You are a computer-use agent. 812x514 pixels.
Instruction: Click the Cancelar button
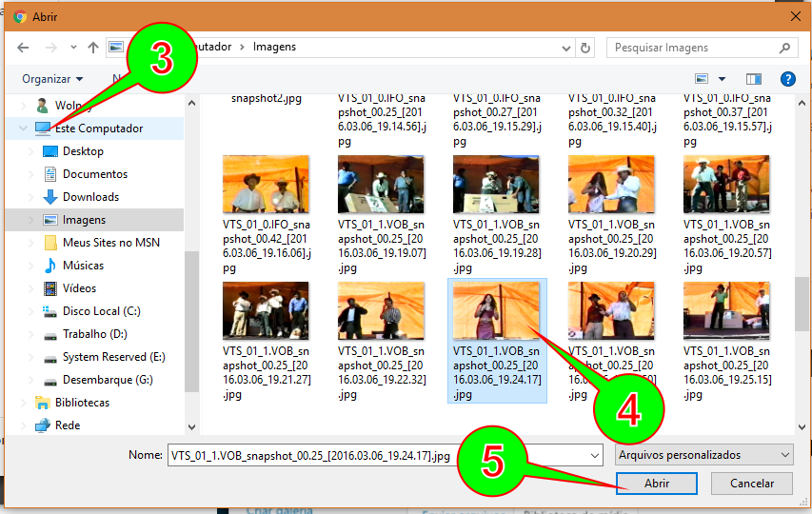[751, 483]
